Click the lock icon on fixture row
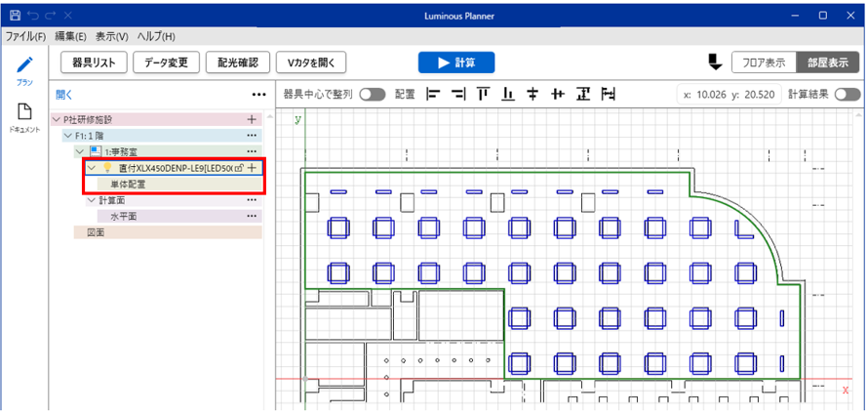The image size is (868, 414). point(239,168)
